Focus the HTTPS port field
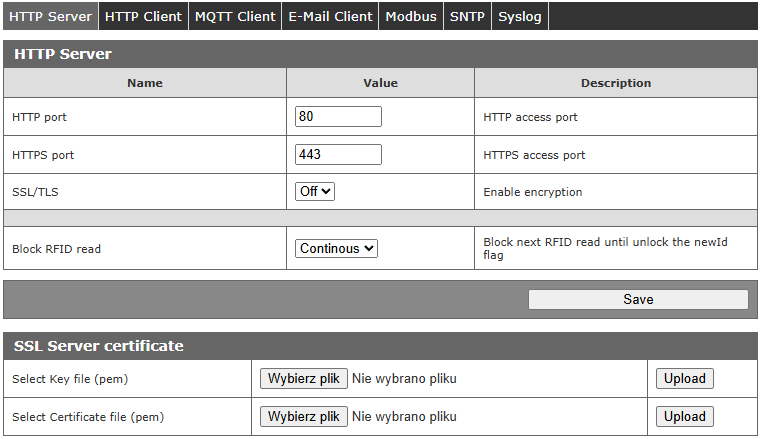Image resolution: width=761 pixels, height=439 pixels. (338, 155)
